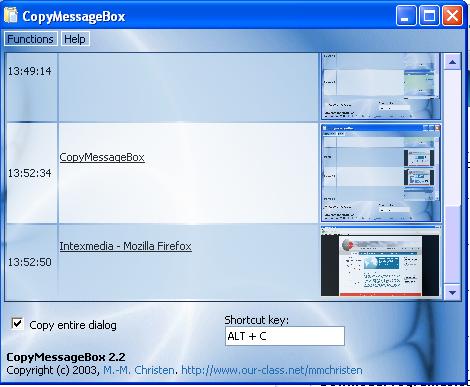The width and height of the screenshot is (470, 387).
Task: Maximize the CopyMessageBox window
Action: pos(429,16)
